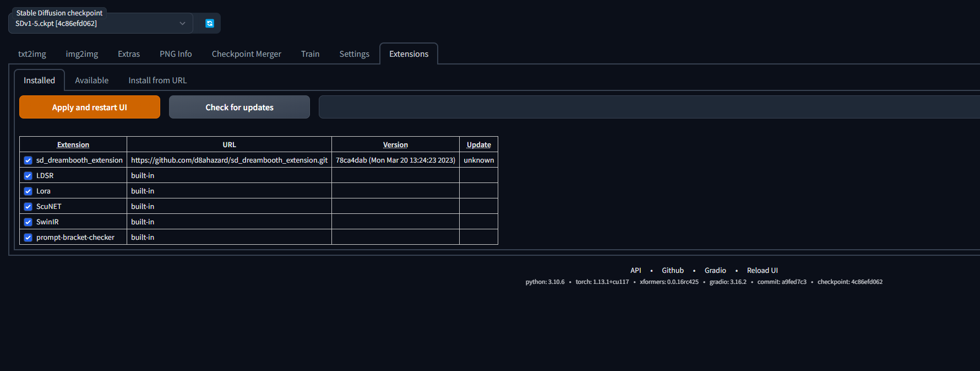Click the built-in cell in Lora row
Viewport: 980px width, 371px height.
pos(229,191)
